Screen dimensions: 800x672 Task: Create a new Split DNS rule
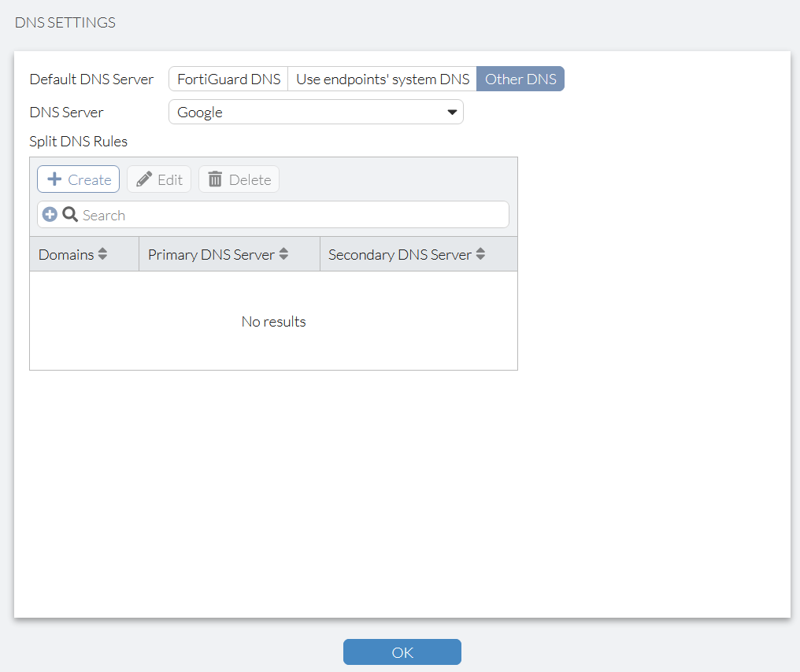point(78,179)
